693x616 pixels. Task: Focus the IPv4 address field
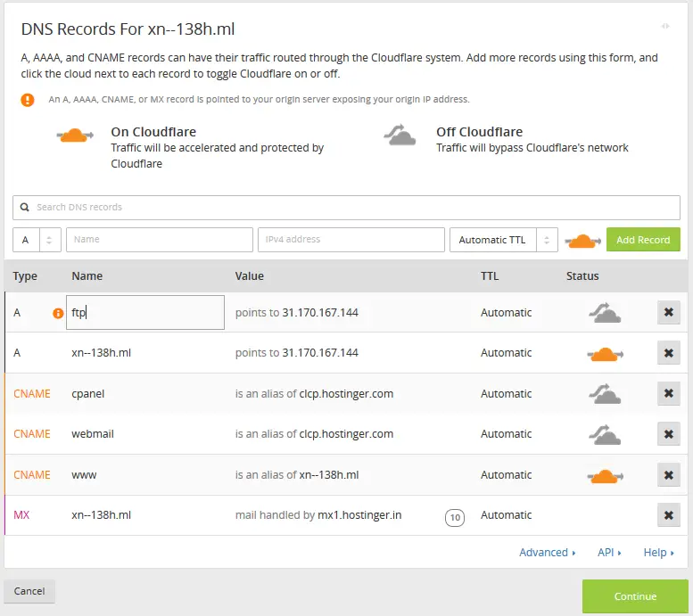point(351,240)
